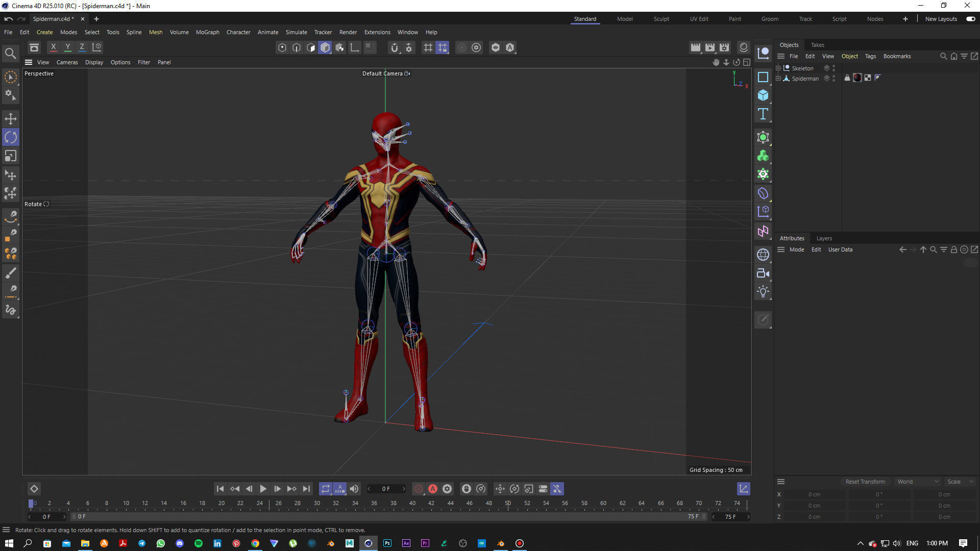
Task: Open the search commander magnifier icon
Action: [10, 53]
